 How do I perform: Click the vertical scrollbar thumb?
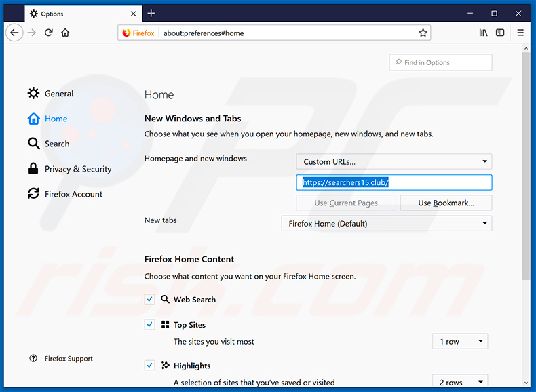526,166
